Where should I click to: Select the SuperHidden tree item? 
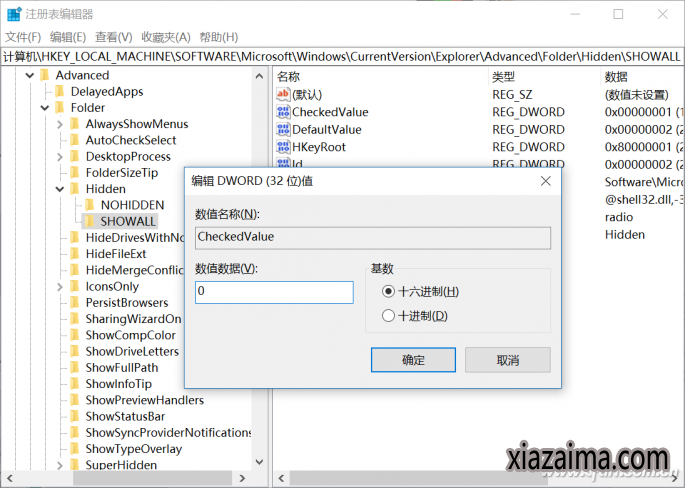coord(121,465)
